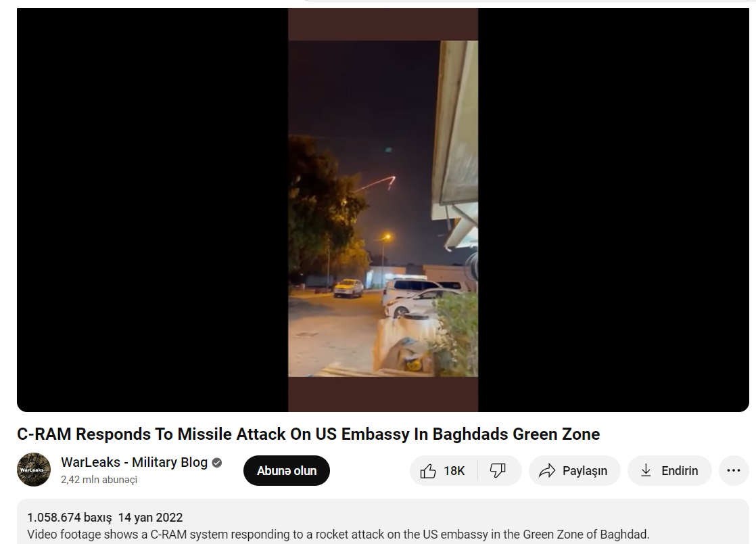Click the share arrow icon
This screenshot has width=756, height=544.
(x=547, y=471)
